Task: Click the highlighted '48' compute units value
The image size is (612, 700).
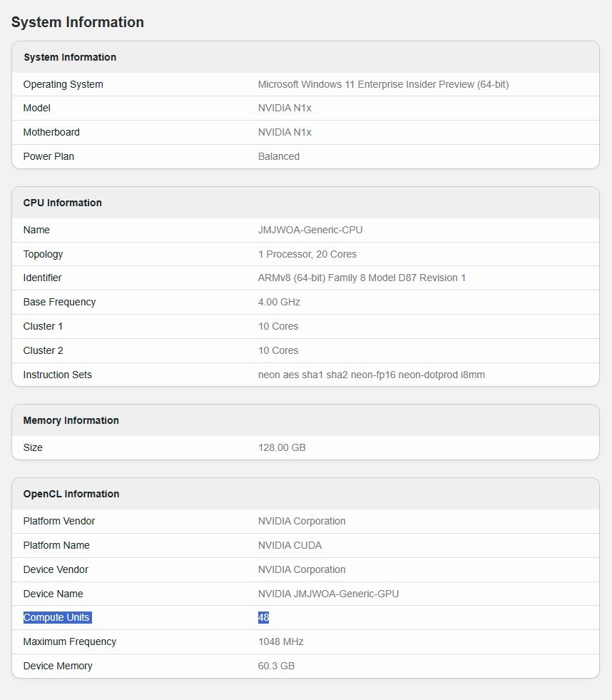Action: coord(263,617)
